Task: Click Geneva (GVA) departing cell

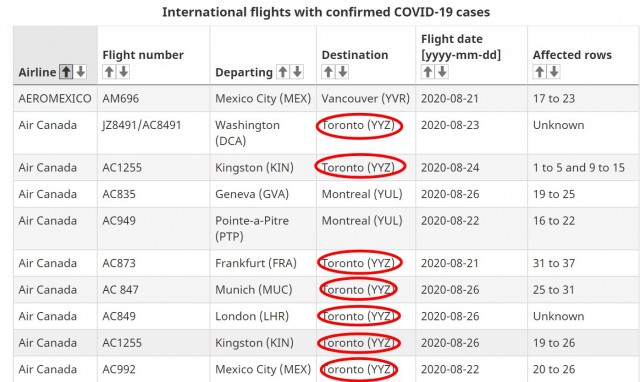Action: [263, 194]
